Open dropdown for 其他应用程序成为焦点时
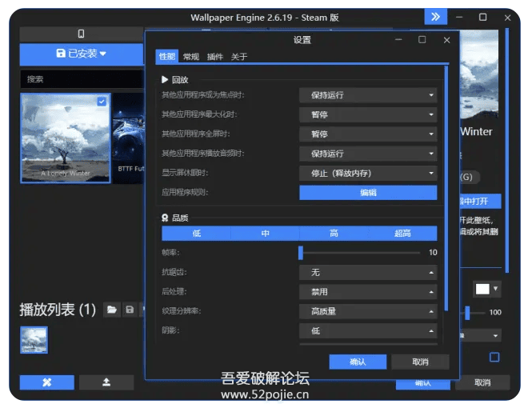 pos(368,95)
